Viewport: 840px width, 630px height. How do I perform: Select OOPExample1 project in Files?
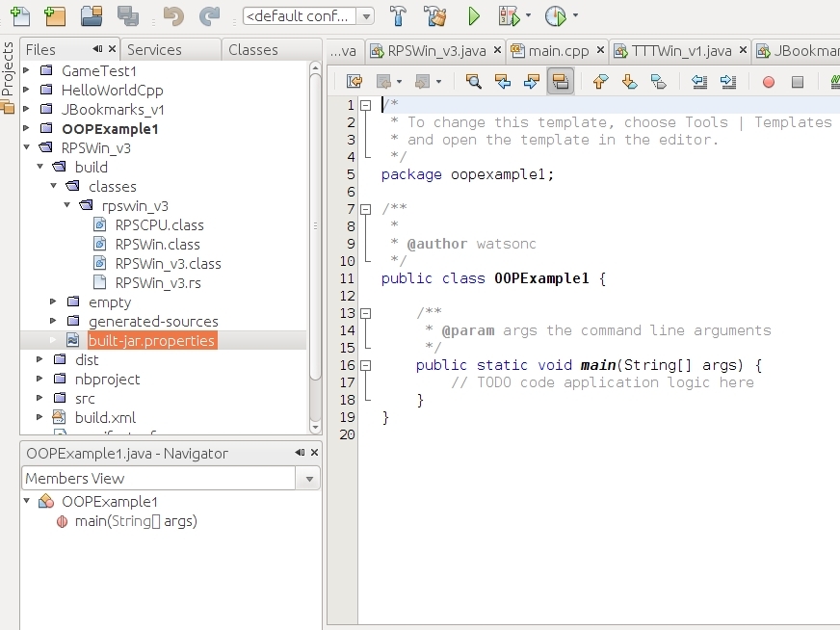click(110, 128)
